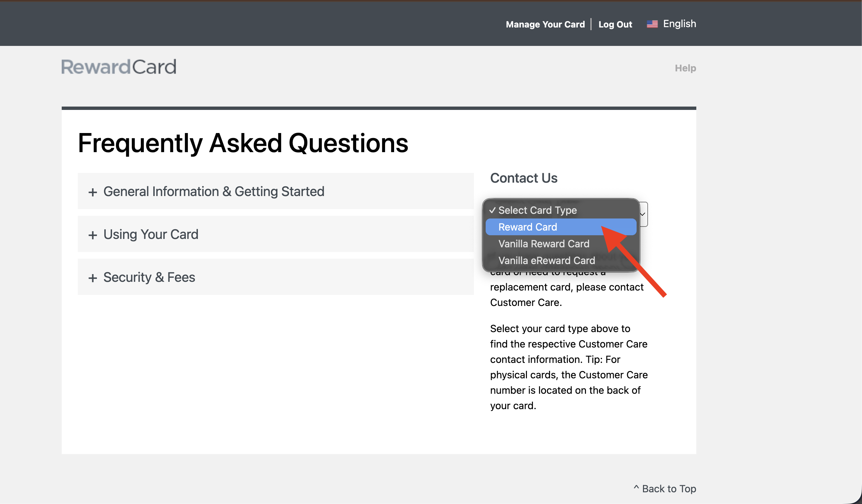Click the plus icon beside General Information
Screen dimensions: 862x504
pyautogui.click(x=92, y=192)
